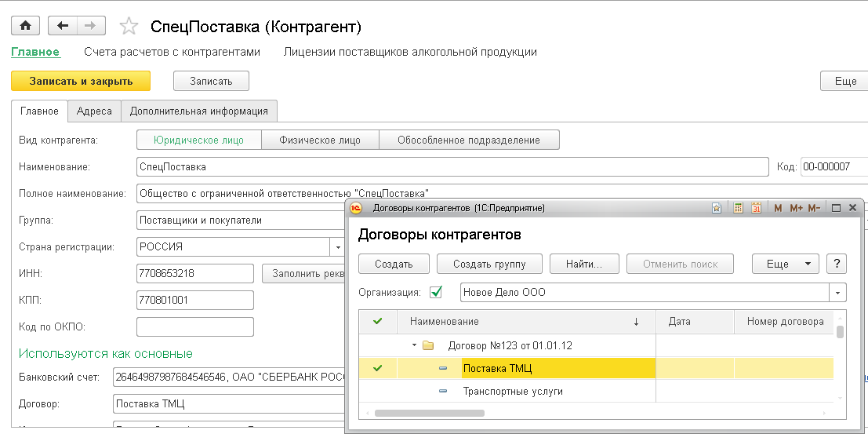Go back with the left arrow
Image resolution: width=868 pixels, height=434 pixels.
[63, 26]
